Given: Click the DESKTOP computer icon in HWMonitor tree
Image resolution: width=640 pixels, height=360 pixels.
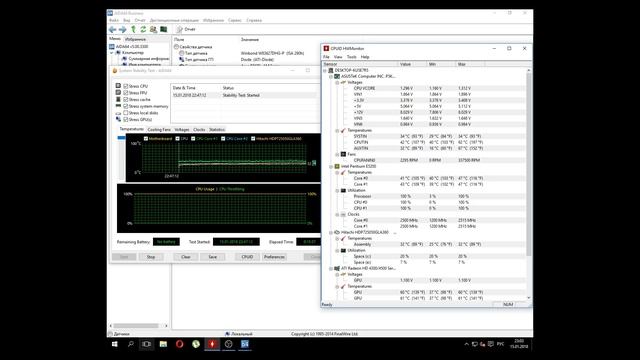Looking at the screenshot, I should point(331,70).
